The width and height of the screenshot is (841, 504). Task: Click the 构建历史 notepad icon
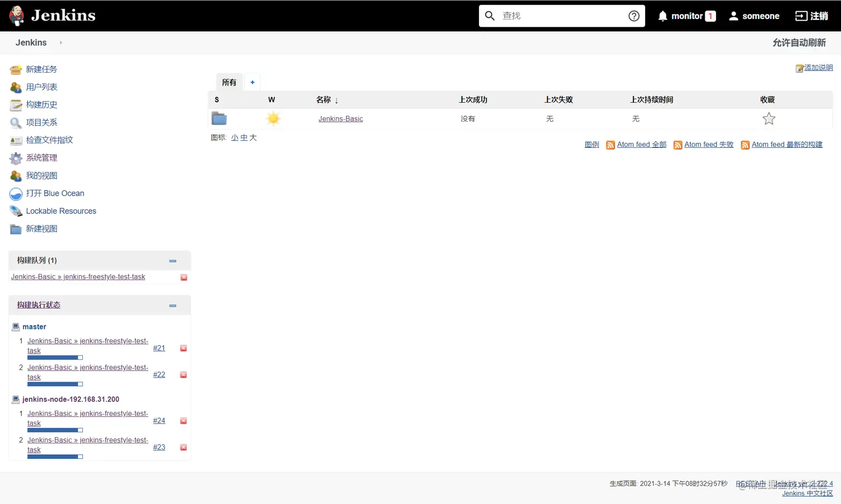[x=16, y=105]
